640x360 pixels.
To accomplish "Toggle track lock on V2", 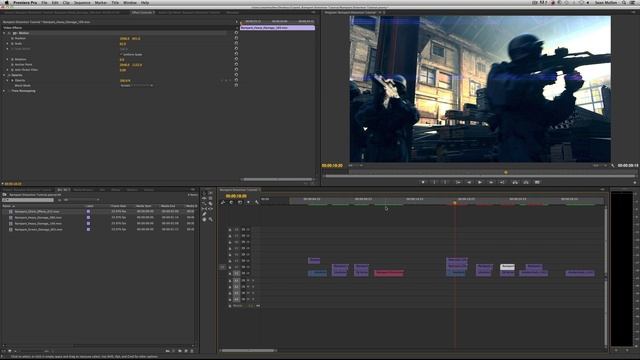I will 230,267.
